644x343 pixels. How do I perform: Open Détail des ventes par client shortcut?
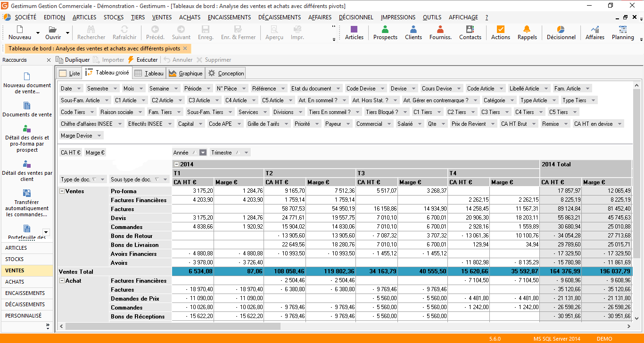click(27, 171)
